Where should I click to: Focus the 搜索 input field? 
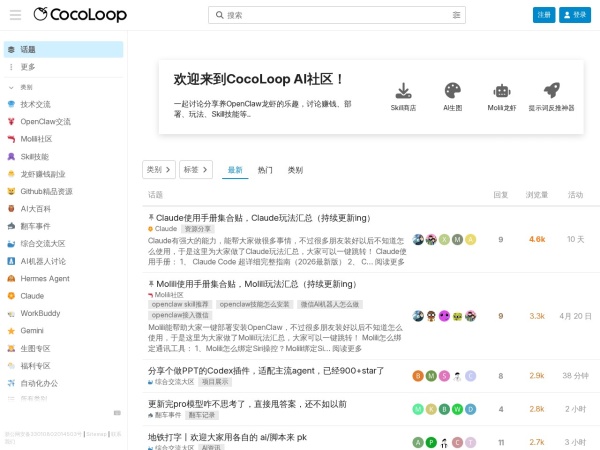337,15
